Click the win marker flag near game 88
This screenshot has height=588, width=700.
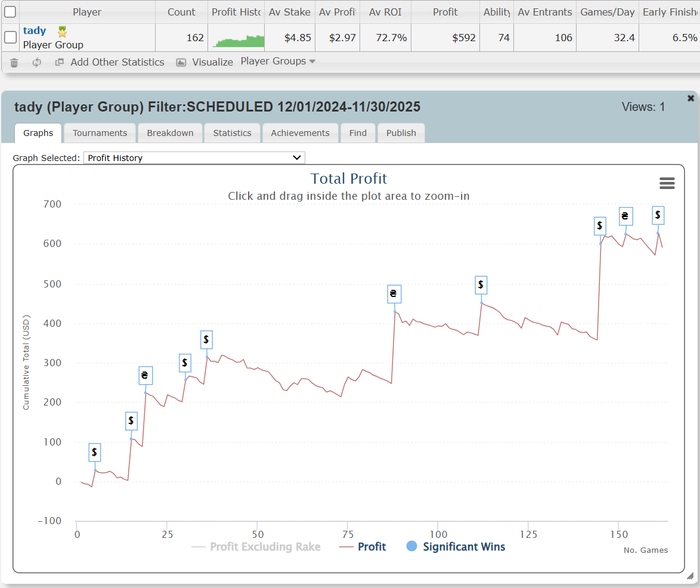(394, 294)
